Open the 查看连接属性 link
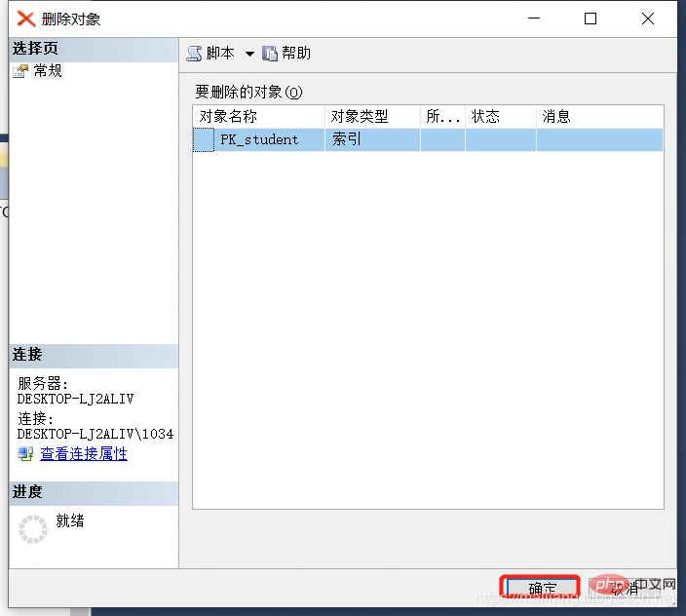Image resolution: width=686 pixels, height=616 pixels. coord(84,453)
